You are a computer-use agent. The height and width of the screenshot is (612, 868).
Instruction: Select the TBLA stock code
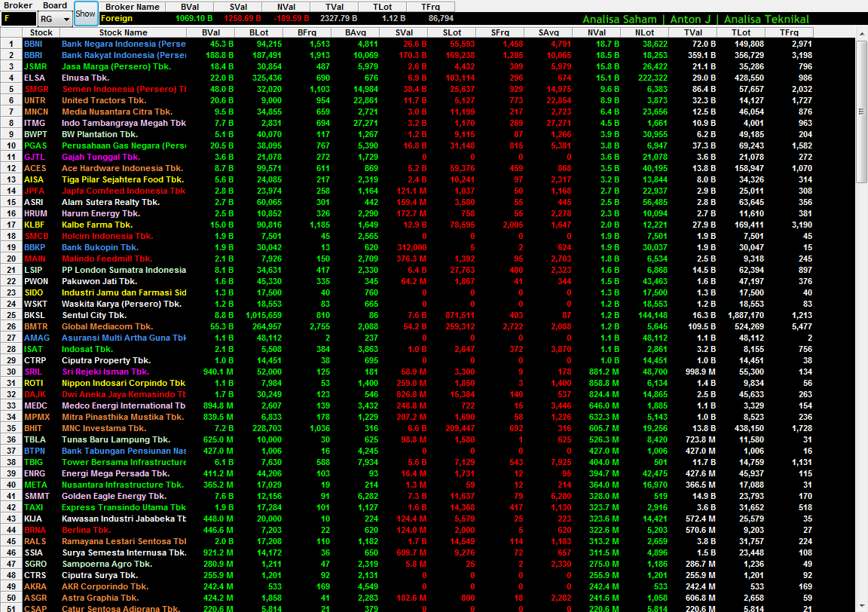(35, 439)
